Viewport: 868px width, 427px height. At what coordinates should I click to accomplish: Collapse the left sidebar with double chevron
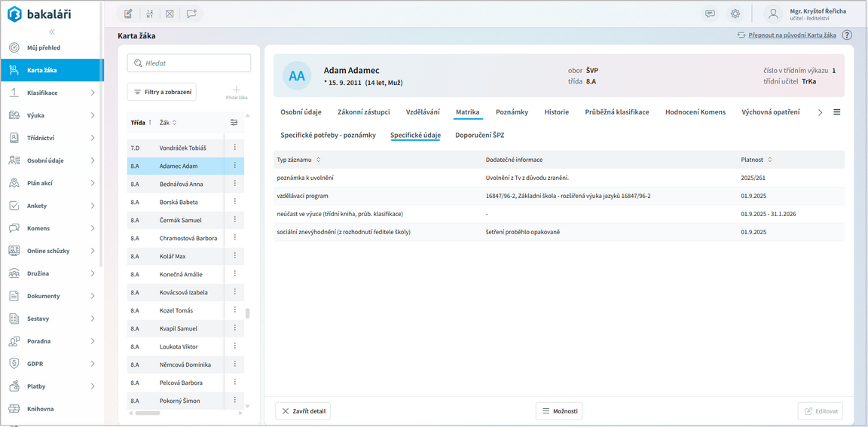pyautogui.click(x=52, y=32)
